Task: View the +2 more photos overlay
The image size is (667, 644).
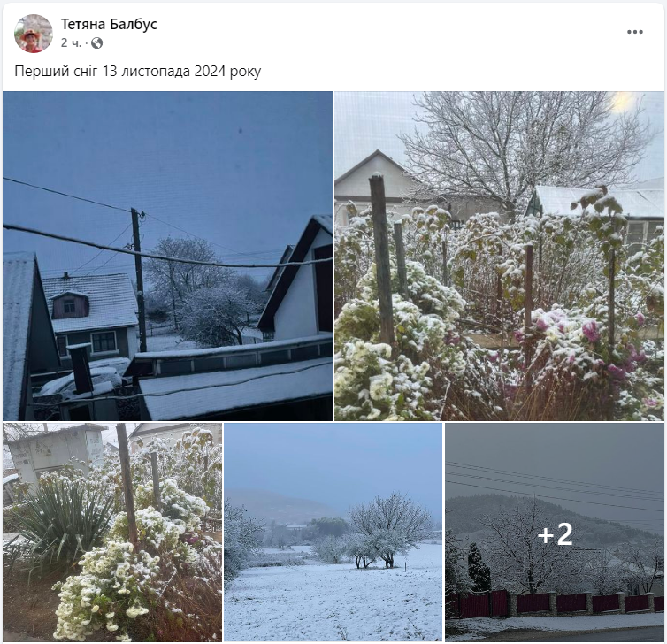Action: point(555,533)
